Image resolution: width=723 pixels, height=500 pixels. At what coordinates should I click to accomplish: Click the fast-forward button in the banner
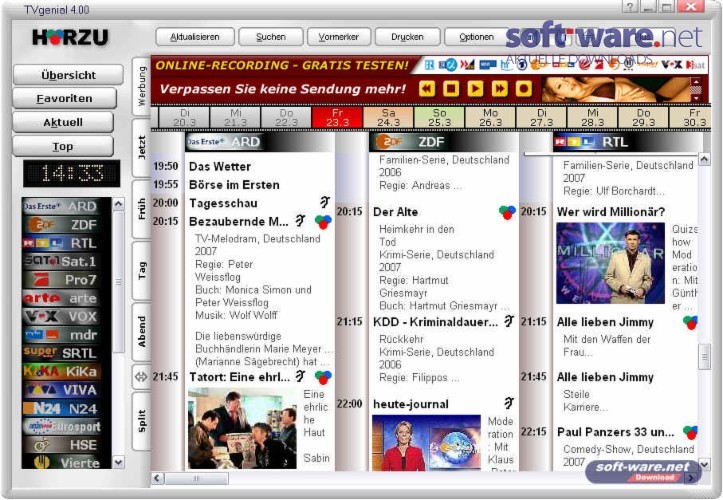(499, 88)
